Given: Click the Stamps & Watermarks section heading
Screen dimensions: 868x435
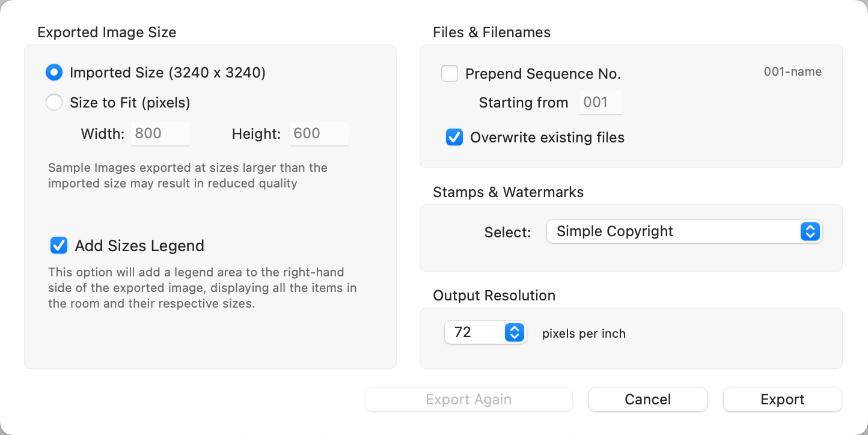Looking at the screenshot, I should tap(508, 192).
